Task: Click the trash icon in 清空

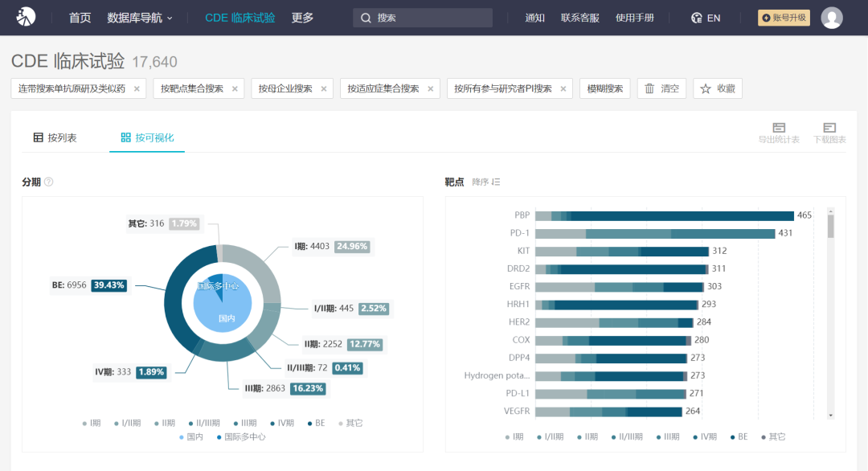Action: pyautogui.click(x=649, y=88)
